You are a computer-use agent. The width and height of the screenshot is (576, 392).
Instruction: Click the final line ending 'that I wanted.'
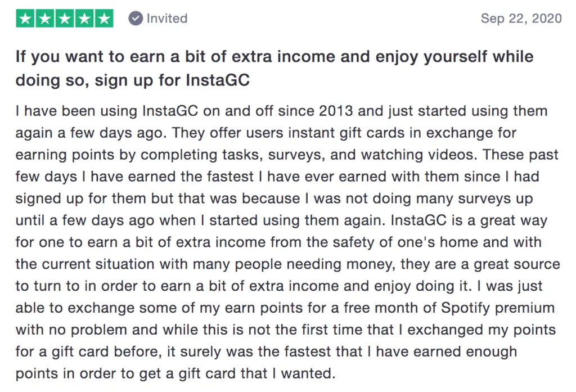click(x=175, y=373)
